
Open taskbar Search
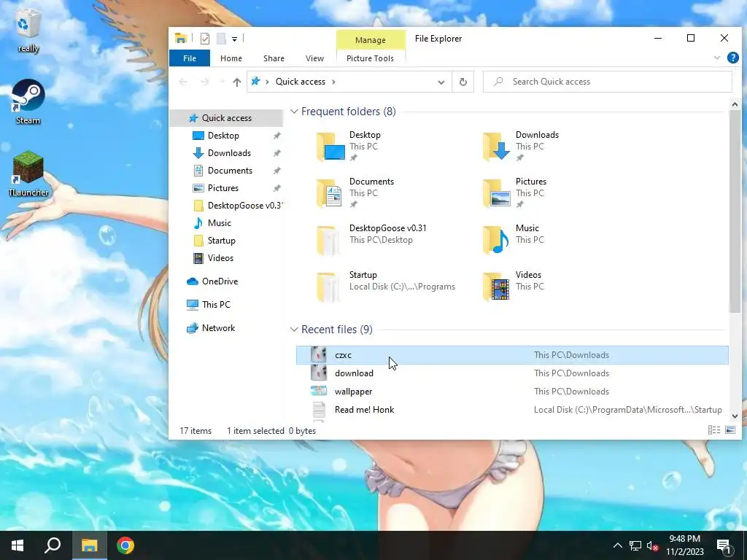point(53,545)
